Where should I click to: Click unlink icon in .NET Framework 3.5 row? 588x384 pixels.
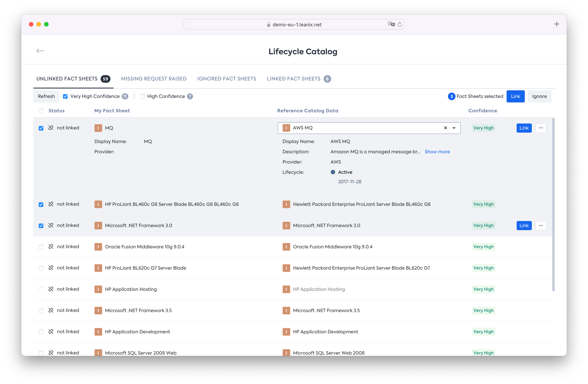click(x=51, y=310)
